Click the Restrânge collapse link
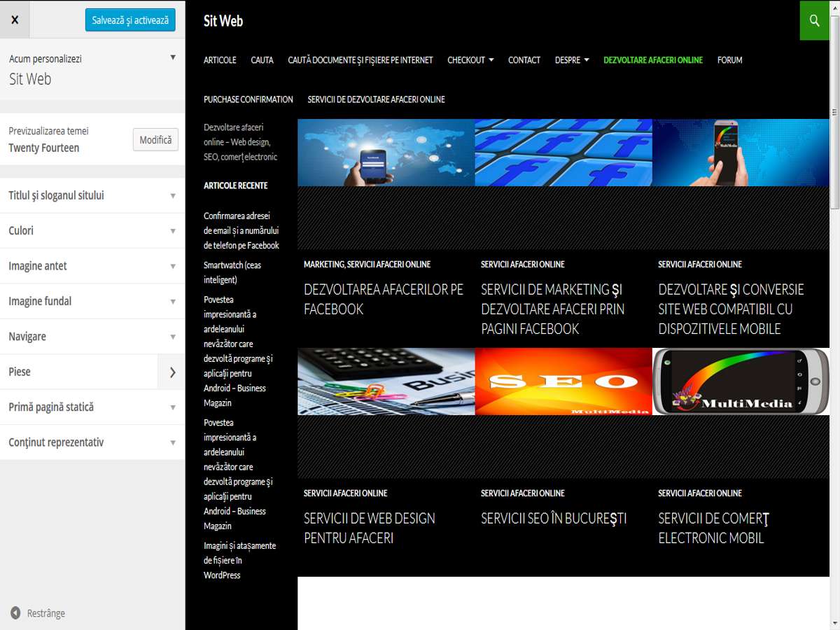Image resolution: width=840 pixels, height=630 pixels. 38,613
